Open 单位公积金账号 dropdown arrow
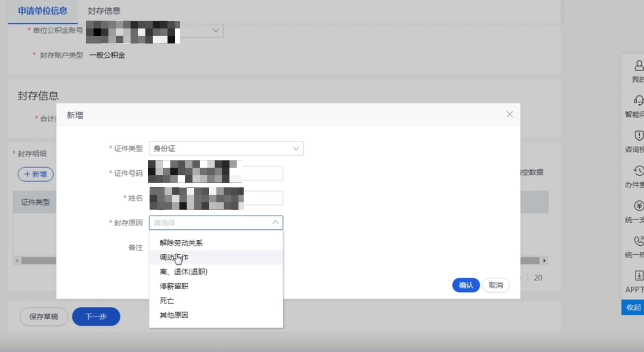This screenshot has height=352, width=644. (x=216, y=31)
